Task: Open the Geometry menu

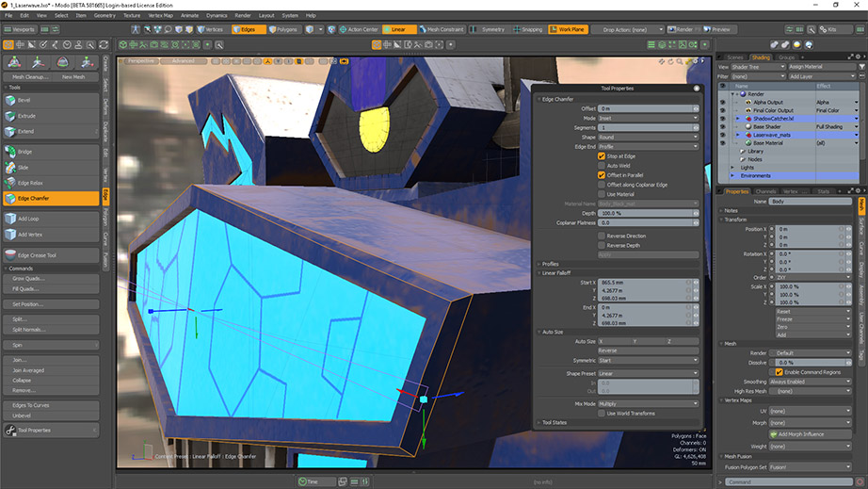Action: (x=104, y=15)
